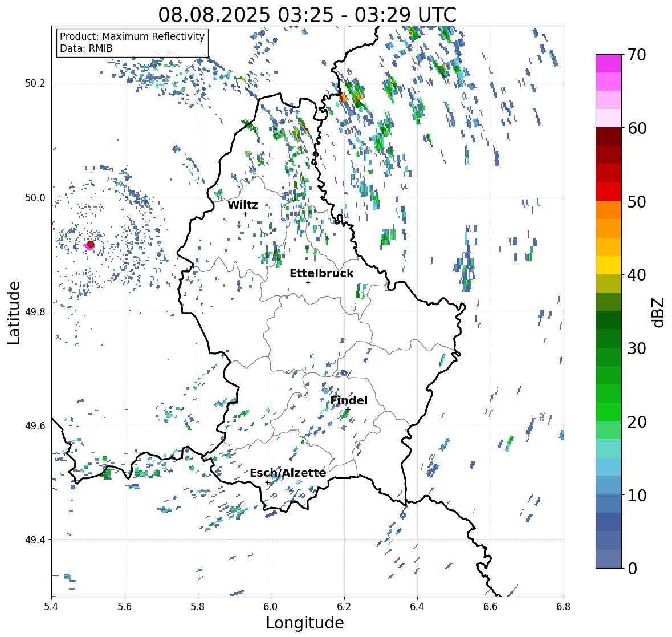Click the 49.6 latitude tick label
Viewport: 672px width, 637px height.
click(x=35, y=425)
